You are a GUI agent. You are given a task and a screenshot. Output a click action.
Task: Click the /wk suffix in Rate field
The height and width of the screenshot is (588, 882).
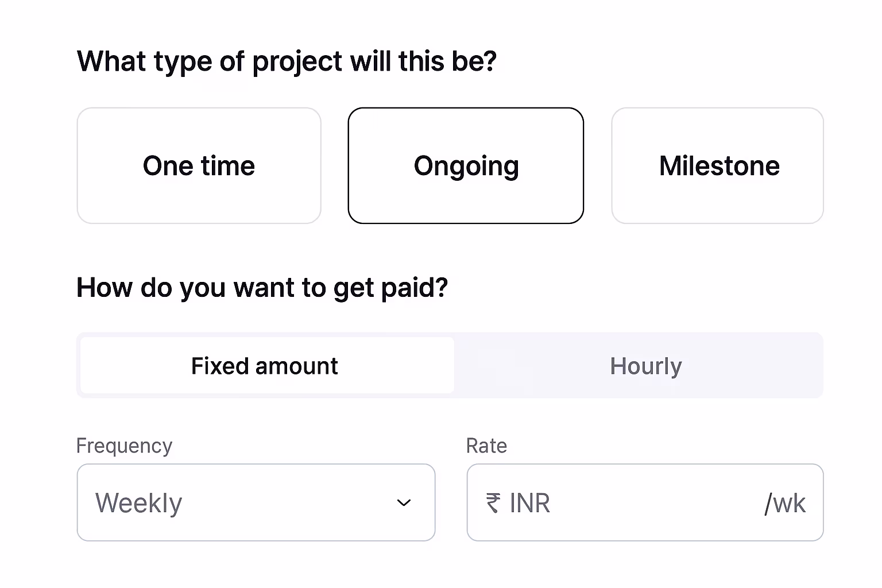coord(784,504)
